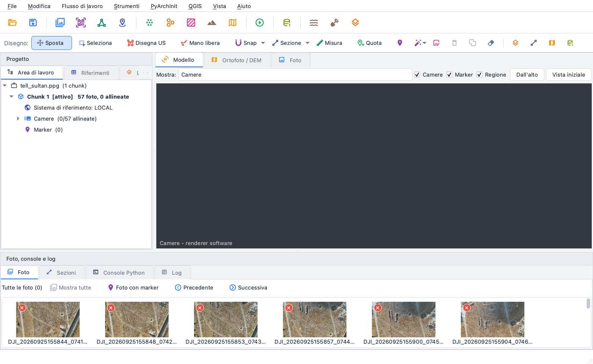Open the Sezione dropdown arrow
Viewport: 593px width, 364px height.
(308, 43)
